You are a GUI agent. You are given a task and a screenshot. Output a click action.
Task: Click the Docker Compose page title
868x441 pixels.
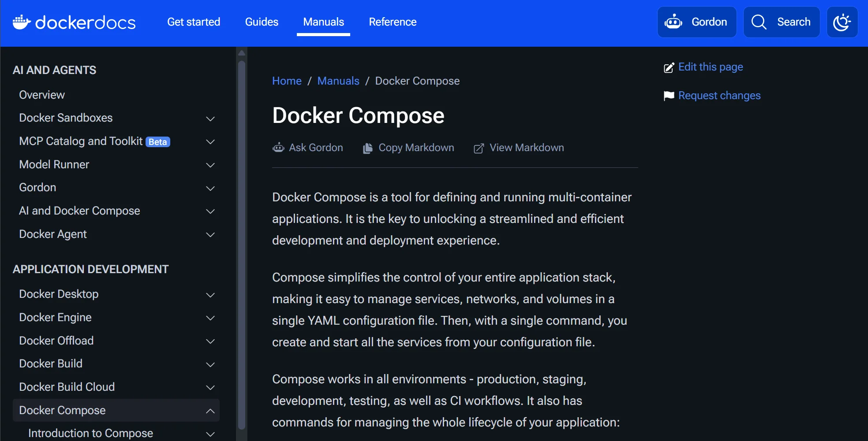[358, 115]
